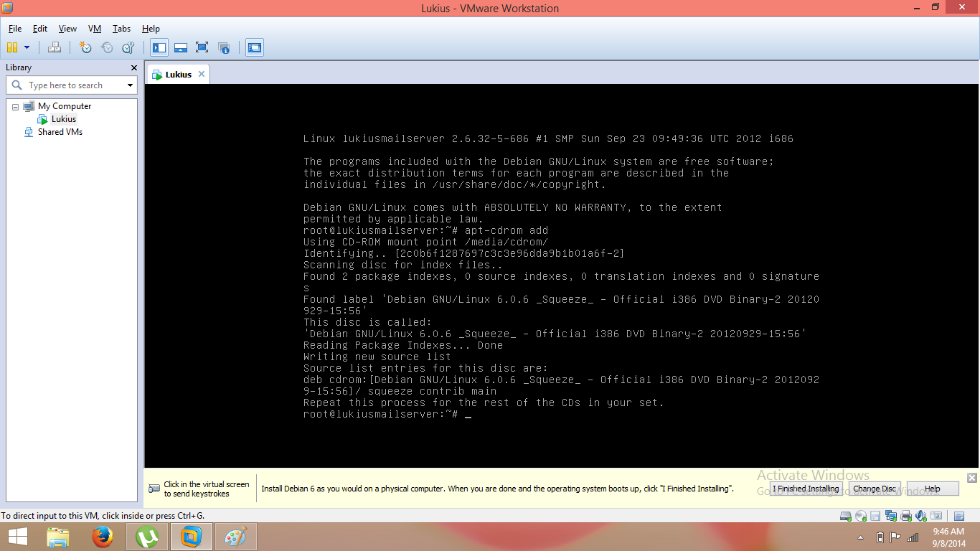The image size is (980, 551).
Task: Open File Explorer from the taskbar
Action: point(58,537)
